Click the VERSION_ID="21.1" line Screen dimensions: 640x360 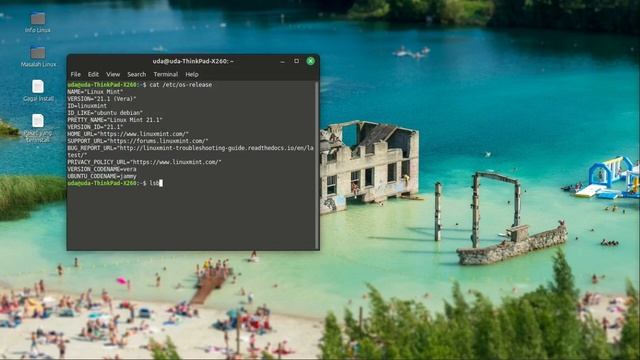[95, 127]
